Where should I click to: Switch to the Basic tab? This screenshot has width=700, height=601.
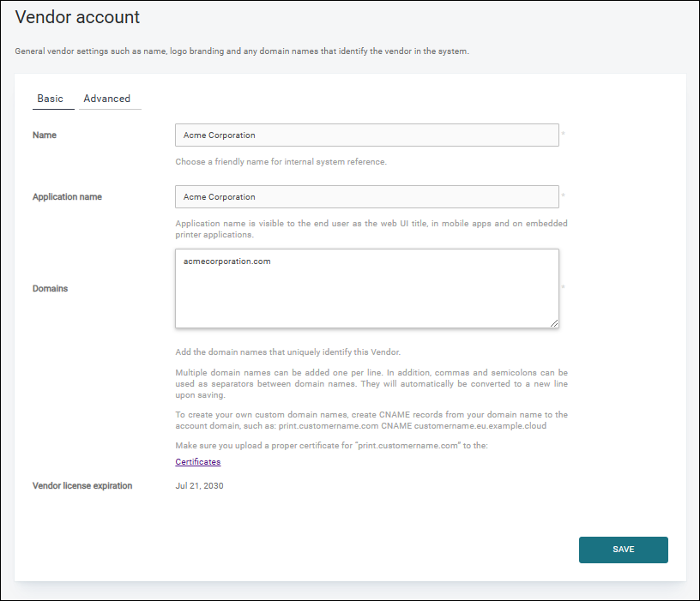point(50,99)
